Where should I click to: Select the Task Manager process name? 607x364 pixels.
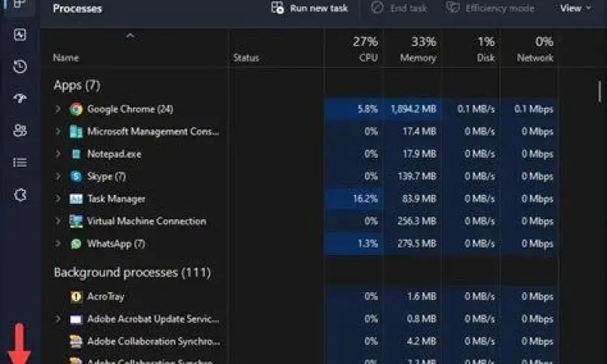(x=116, y=199)
